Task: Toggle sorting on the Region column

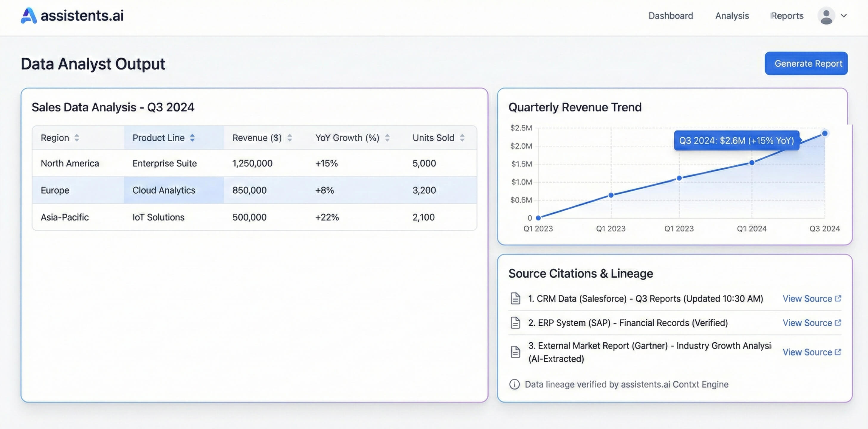Action: pyautogui.click(x=77, y=137)
